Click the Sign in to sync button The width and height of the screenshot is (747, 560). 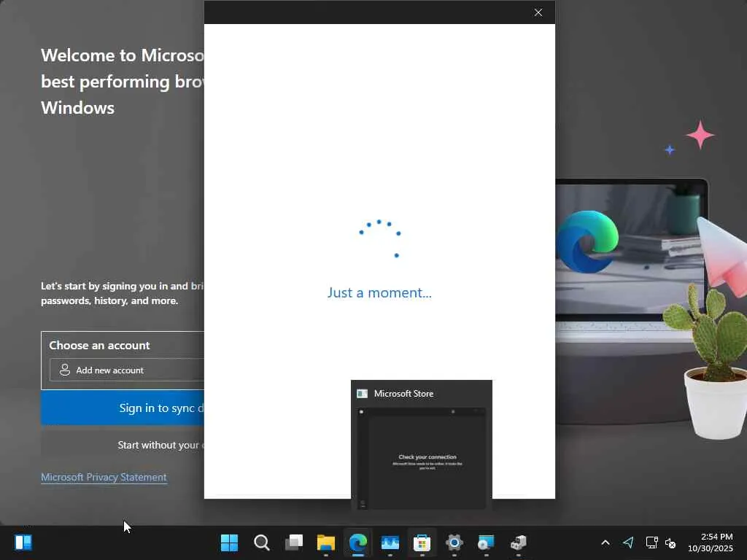[x=123, y=408]
